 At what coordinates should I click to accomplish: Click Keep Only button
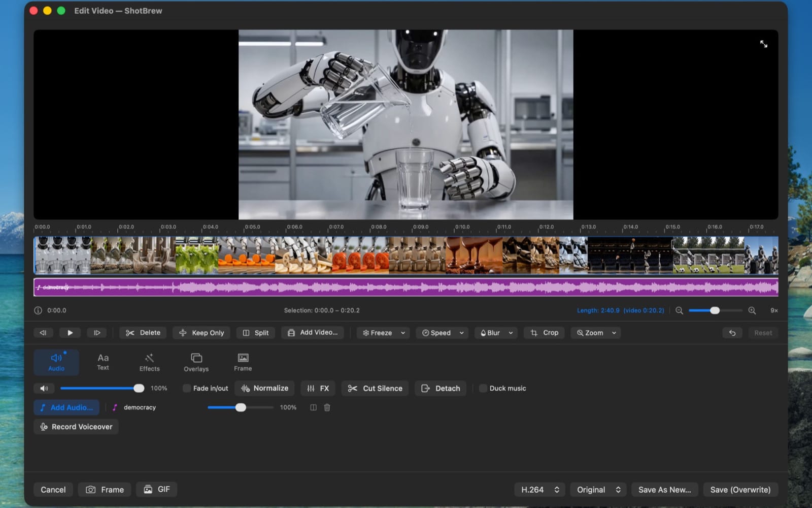point(201,333)
